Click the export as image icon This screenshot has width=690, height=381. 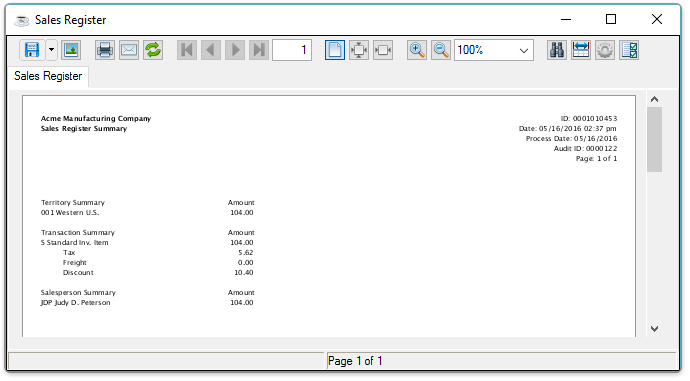tap(71, 50)
